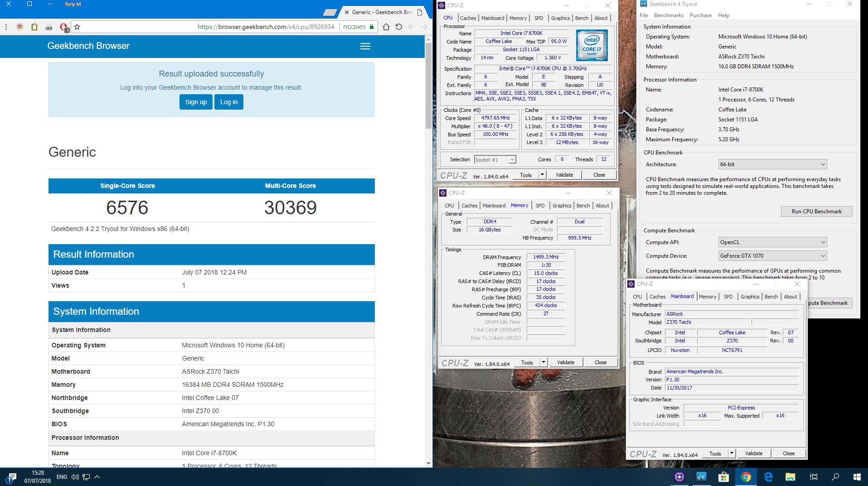Click the volume icon in system tray

75,477
